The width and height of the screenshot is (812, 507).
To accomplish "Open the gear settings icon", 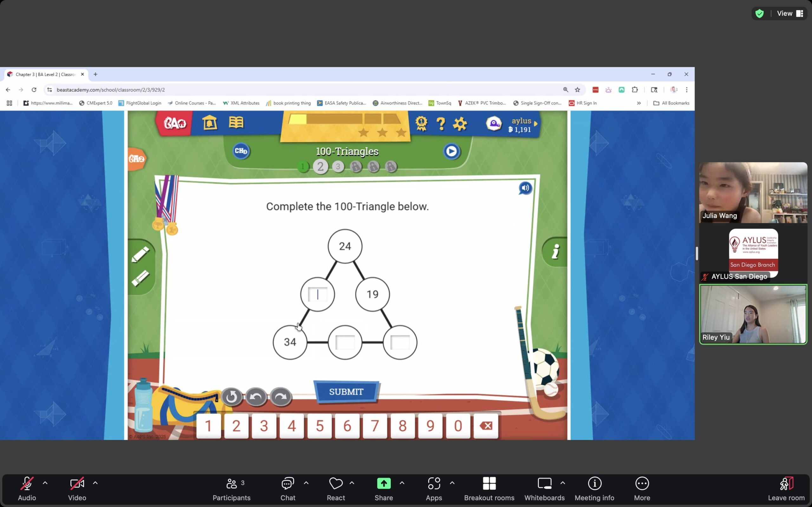I will coord(460,124).
